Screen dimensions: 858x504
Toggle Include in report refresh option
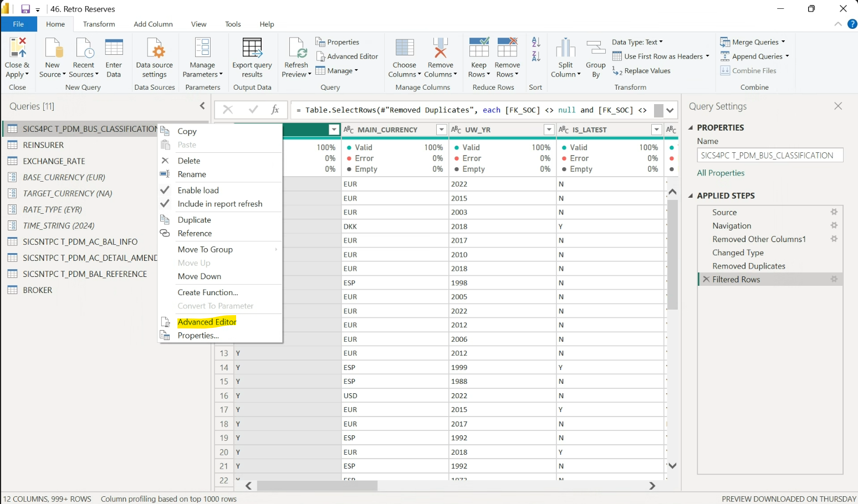click(219, 204)
